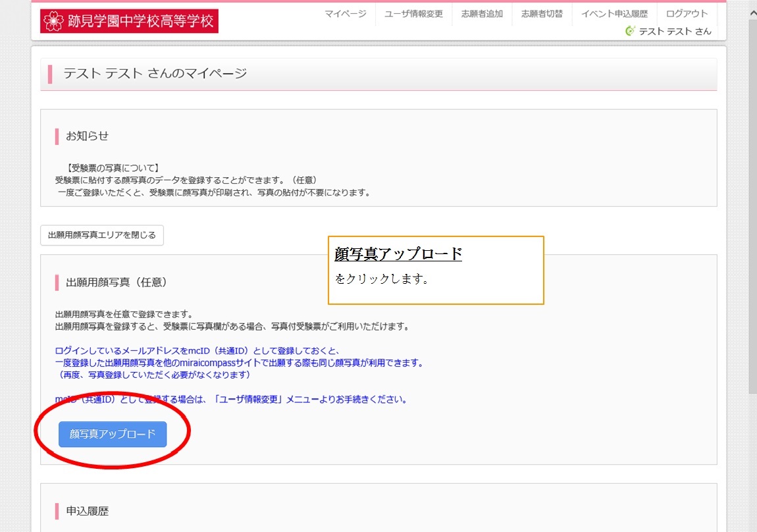Click the 出願用顔写真（任意） section heading
The height and width of the screenshot is (532, 757).
tap(117, 282)
